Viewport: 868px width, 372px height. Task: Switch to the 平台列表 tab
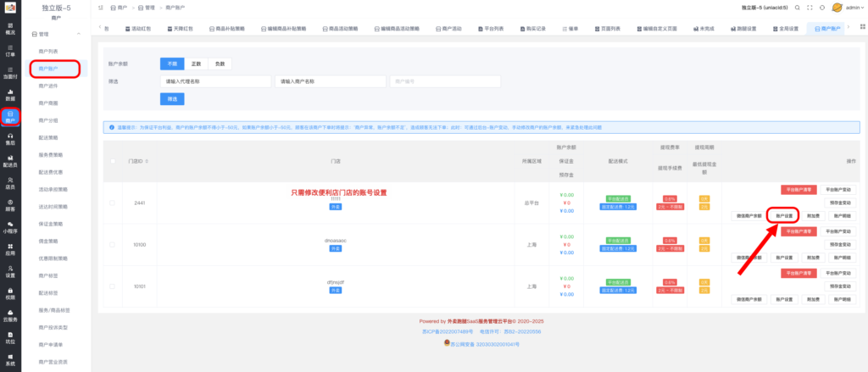pyautogui.click(x=491, y=28)
